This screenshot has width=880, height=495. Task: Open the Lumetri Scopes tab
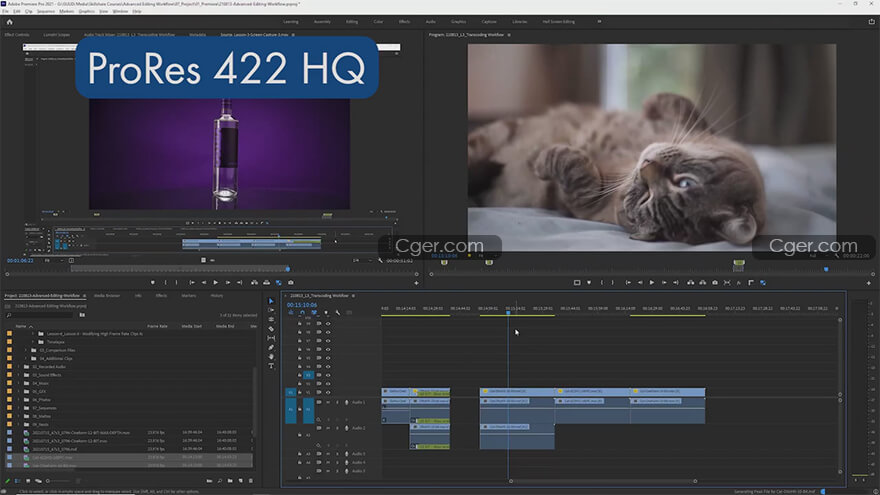(57, 35)
